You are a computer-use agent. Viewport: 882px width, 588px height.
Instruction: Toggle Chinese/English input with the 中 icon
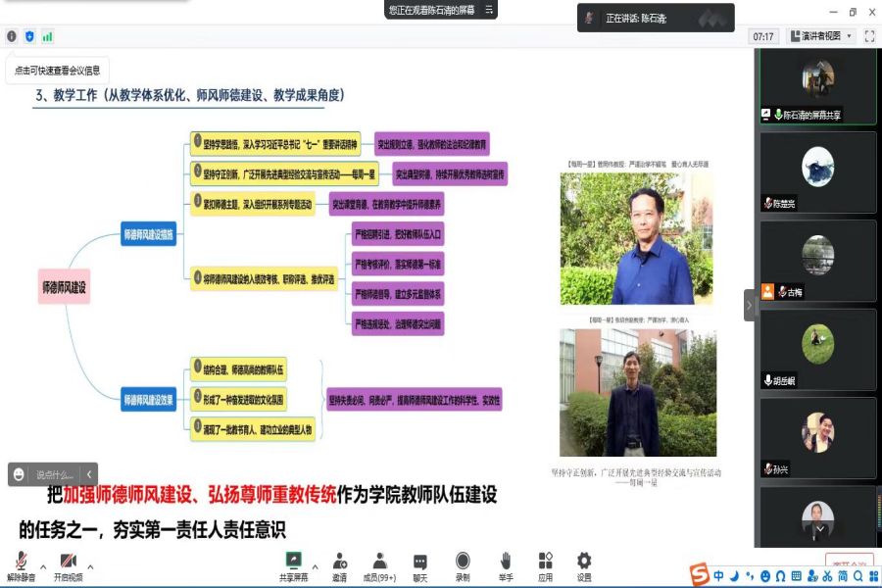point(719,574)
